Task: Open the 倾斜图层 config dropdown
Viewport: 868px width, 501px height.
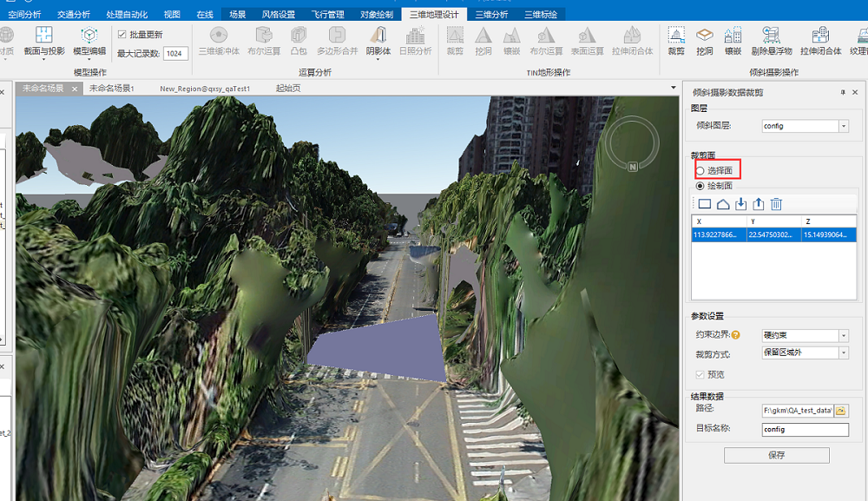Action: (x=844, y=126)
